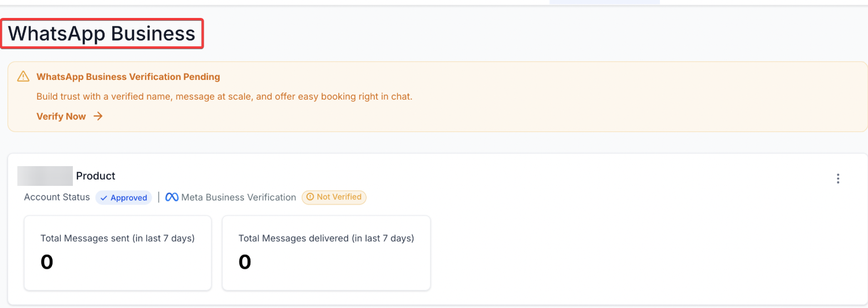This screenshot has width=868, height=308.
Task: Click the Meta Business Verification label
Action: point(238,197)
